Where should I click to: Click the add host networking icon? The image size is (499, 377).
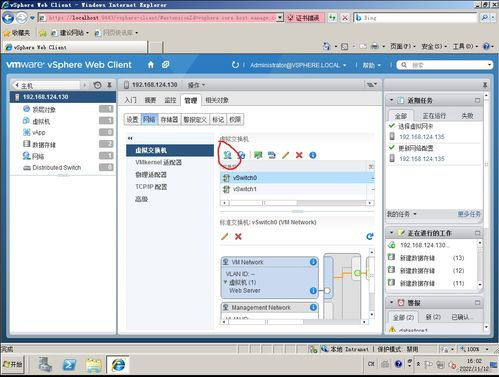point(227,155)
